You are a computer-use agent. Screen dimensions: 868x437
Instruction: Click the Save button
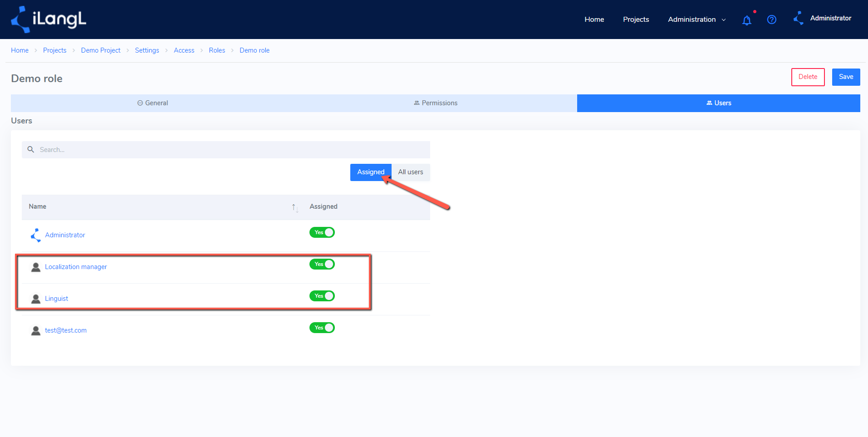point(846,77)
